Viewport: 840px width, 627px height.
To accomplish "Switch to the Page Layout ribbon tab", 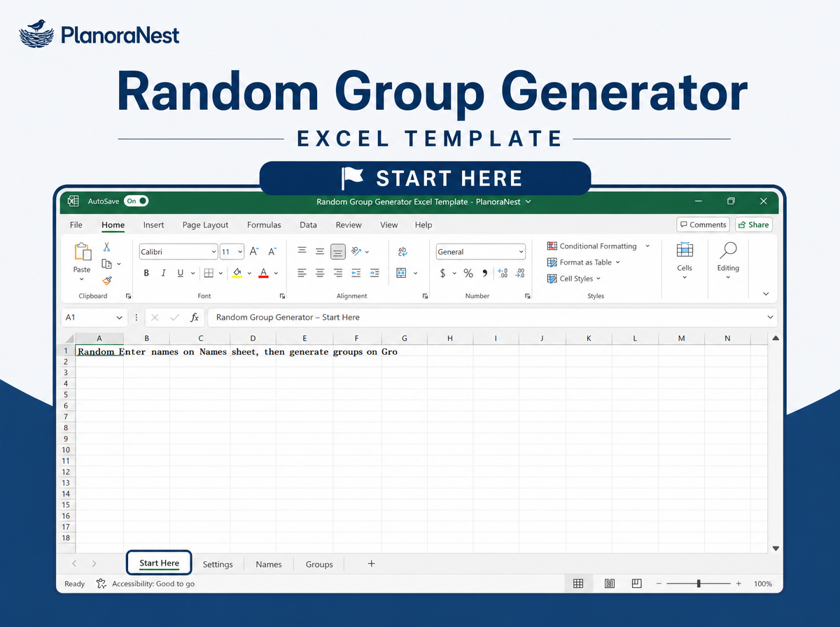I will pyautogui.click(x=205, y=225).
